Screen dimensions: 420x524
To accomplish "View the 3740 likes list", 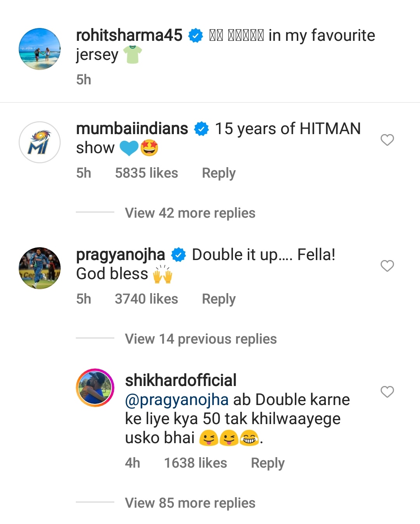I will click(146, 299).
